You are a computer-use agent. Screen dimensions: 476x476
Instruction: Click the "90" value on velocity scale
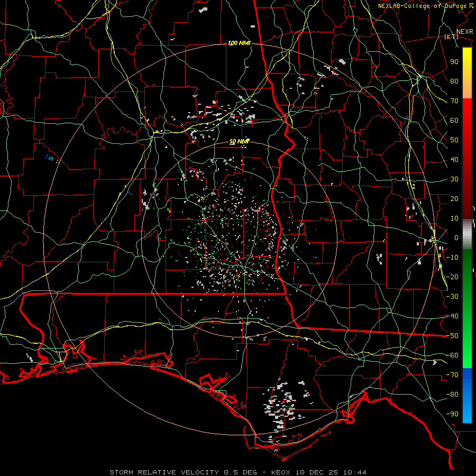coord(454,62)
